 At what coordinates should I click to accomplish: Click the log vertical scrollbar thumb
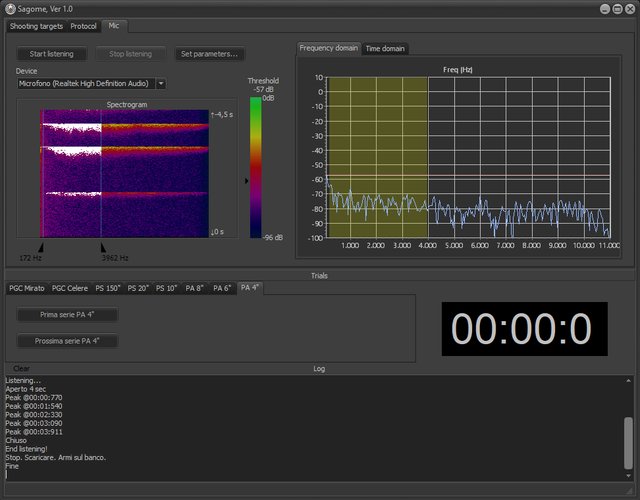click(x=629, y=443)
